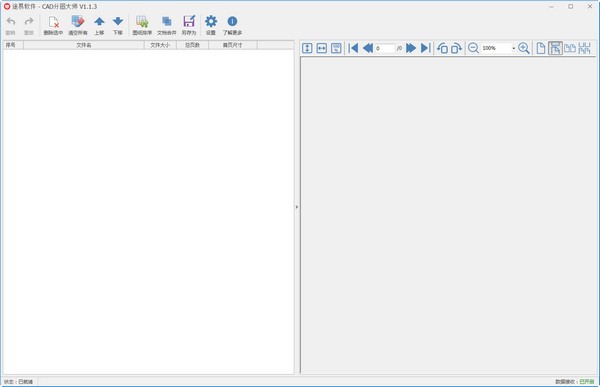Image resolution: width=600 pixels, height=387 pixels.
Task: Rotate preview counterclockwise
Action: 442,48
